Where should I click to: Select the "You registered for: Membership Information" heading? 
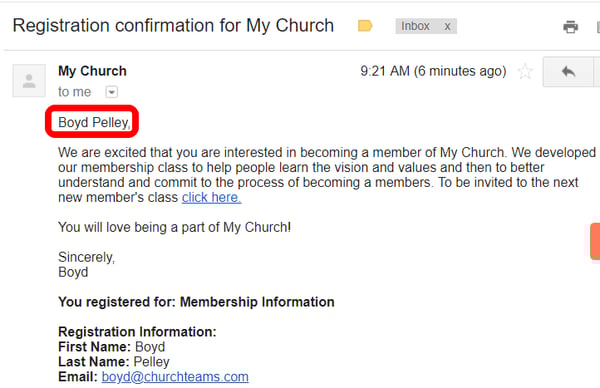click(196, 302)
